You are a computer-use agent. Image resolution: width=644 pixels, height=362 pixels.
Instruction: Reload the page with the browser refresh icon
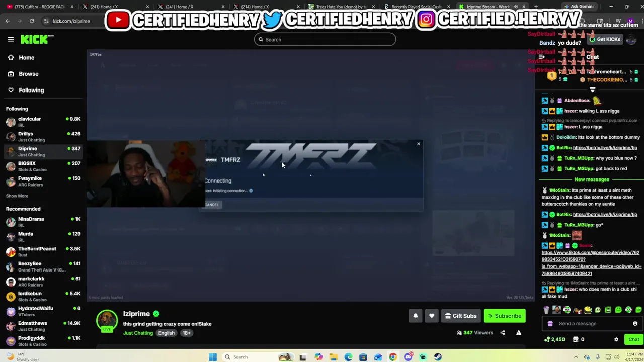[x=32, y=21]
